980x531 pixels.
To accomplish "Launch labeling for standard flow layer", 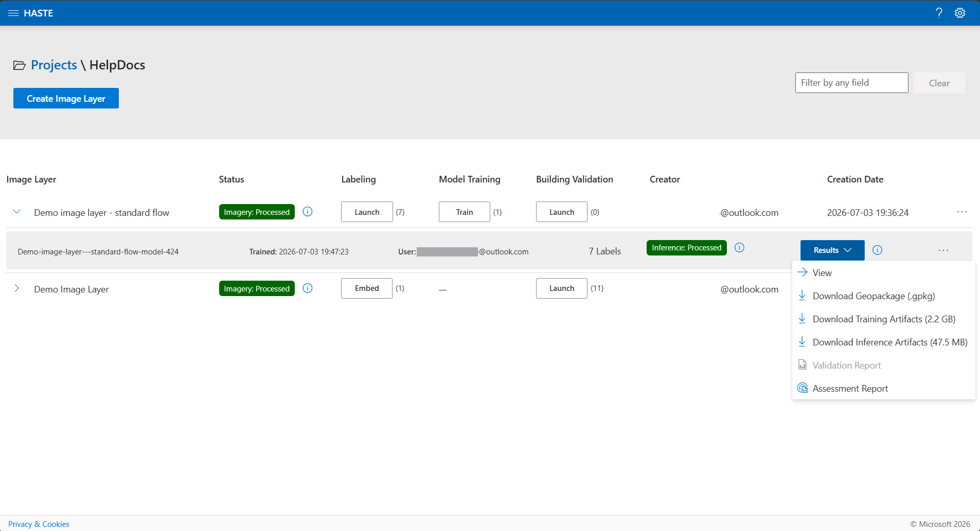I will pos(367,212).
